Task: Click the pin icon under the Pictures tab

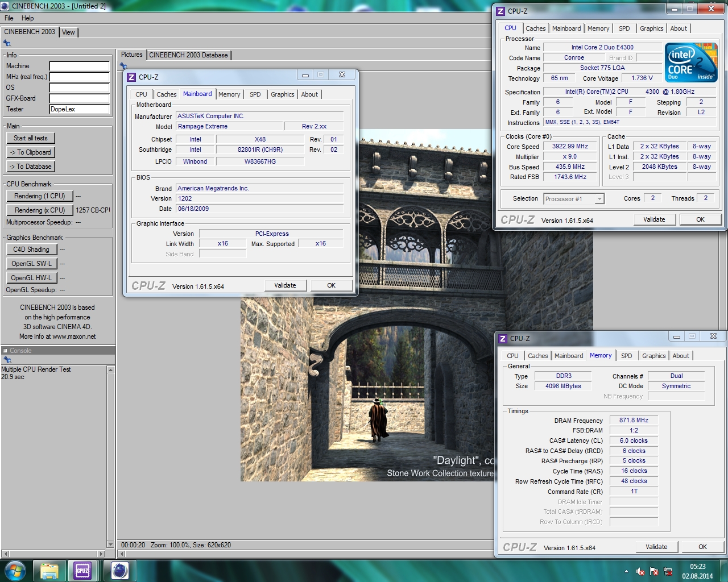Action: [x=123, y=66]
